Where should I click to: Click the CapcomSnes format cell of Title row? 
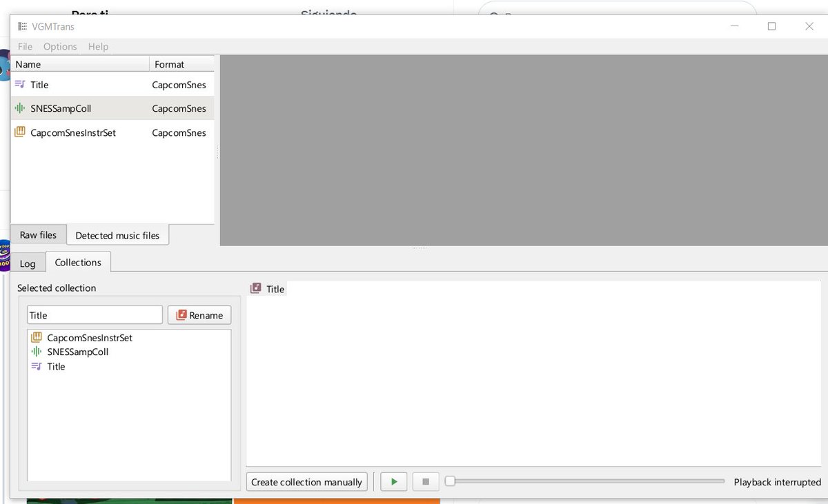179,84
